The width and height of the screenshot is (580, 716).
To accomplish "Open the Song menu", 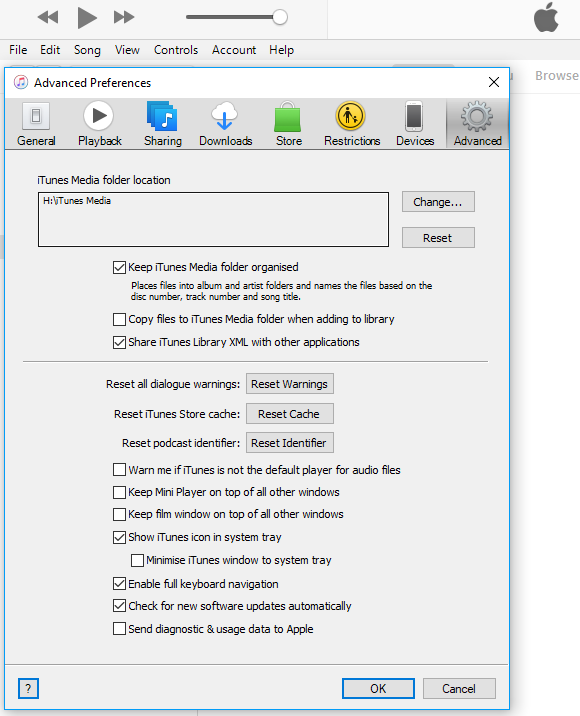I will click(x=87, y=50).
